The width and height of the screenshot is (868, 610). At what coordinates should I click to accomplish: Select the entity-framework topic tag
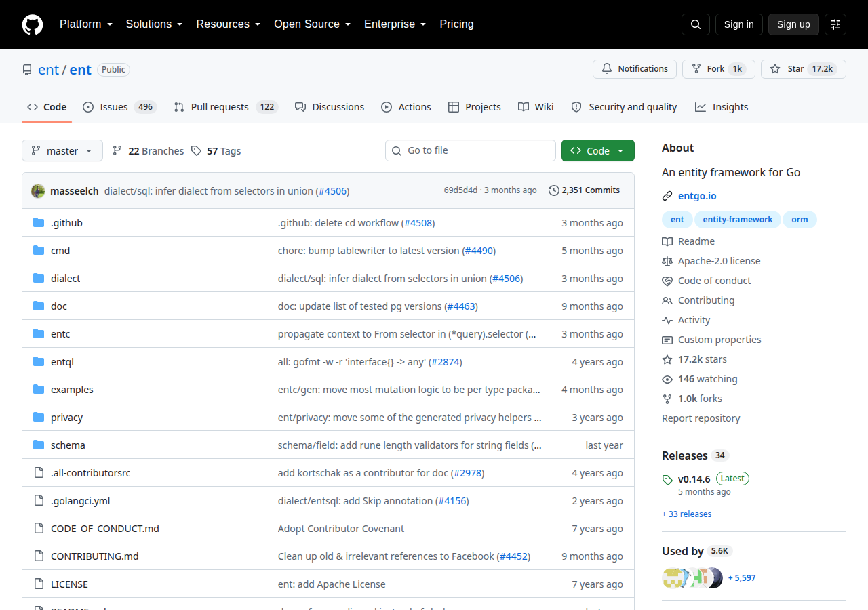tap(738, 220)
